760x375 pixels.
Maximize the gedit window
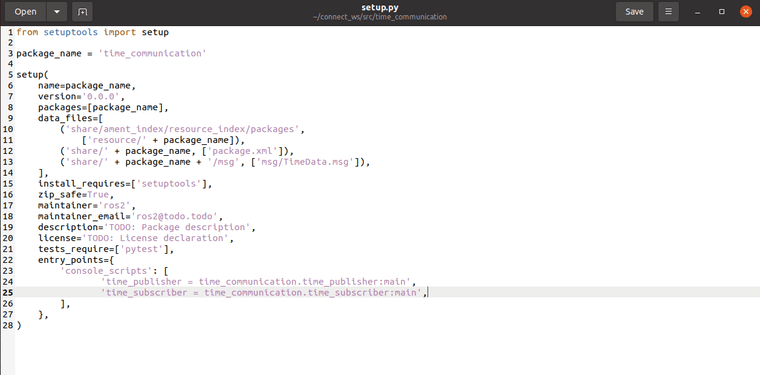[722, 12]
